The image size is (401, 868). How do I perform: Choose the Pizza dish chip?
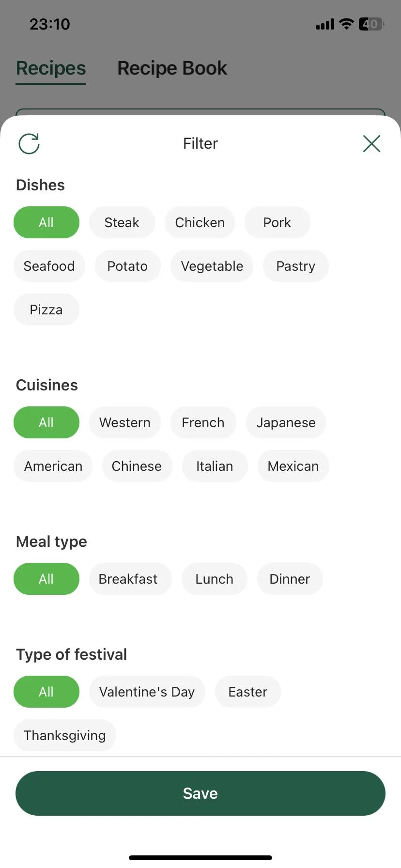point(46,310)
